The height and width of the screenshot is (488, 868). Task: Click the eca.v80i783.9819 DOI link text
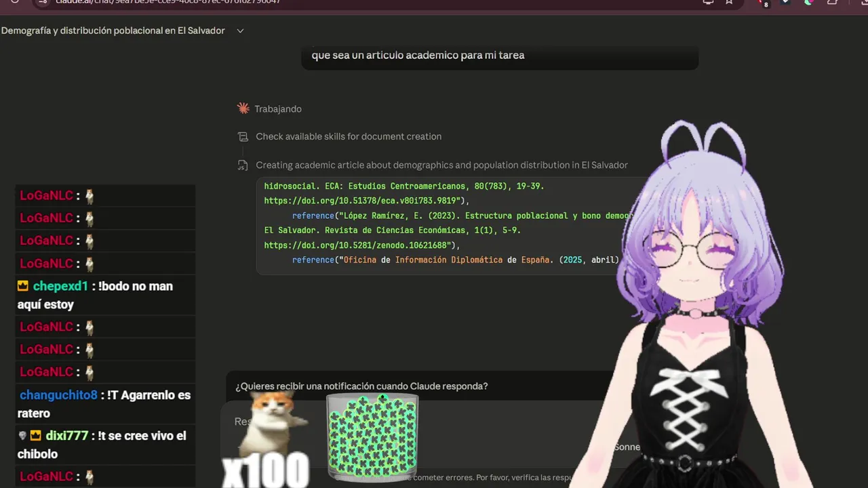361,201
